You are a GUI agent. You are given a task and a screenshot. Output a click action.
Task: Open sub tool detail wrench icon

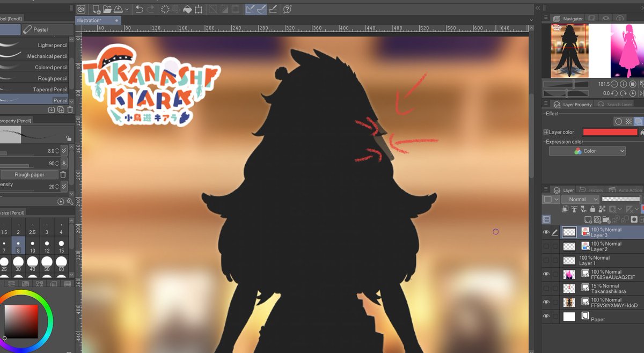coord(70,202)
